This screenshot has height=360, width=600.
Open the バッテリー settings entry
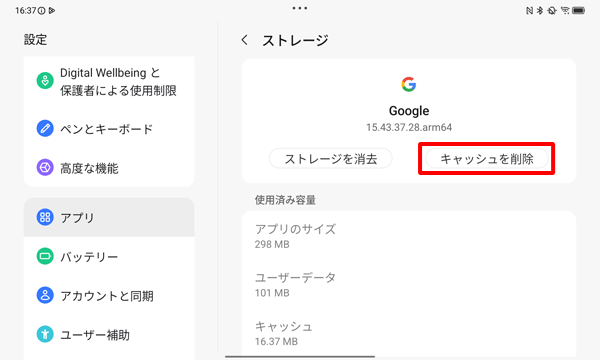(109, 256)
